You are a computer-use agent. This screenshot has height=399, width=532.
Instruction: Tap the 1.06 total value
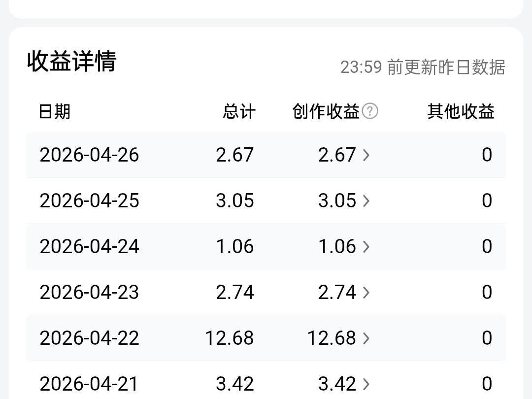(x=235, y=246)
